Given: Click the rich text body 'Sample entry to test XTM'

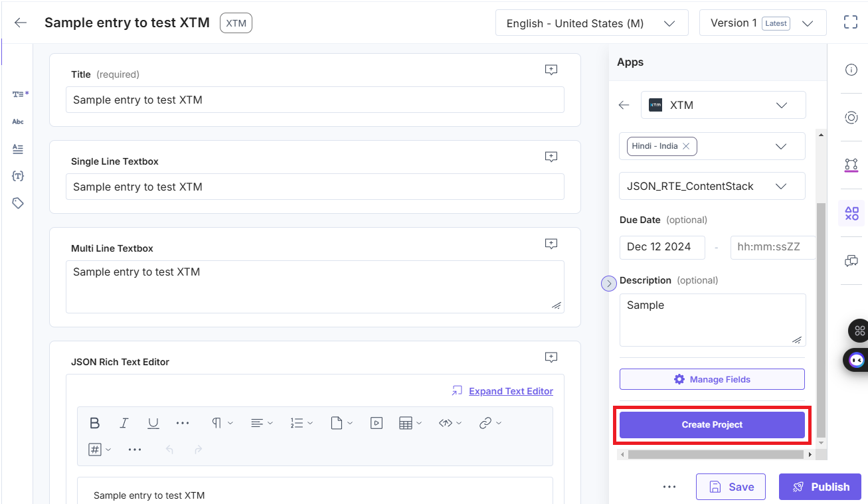Looking at the screenshot, I should coord(149,495).
